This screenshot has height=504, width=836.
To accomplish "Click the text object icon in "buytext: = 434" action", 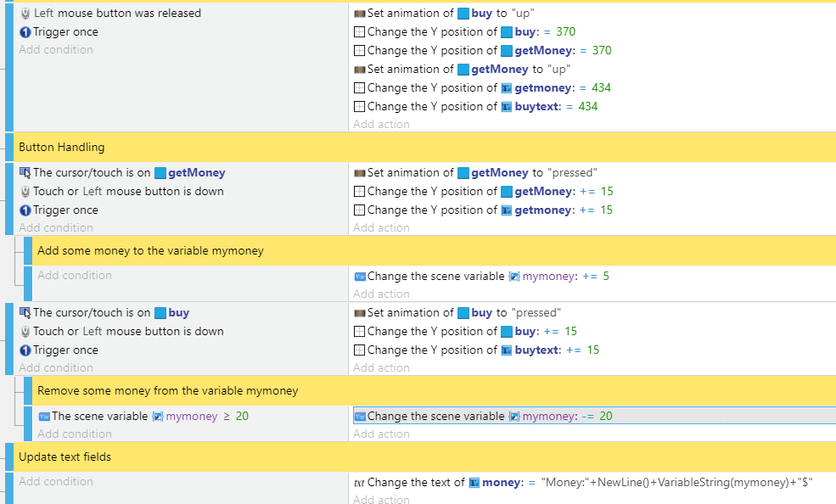I will click(507, 106).
